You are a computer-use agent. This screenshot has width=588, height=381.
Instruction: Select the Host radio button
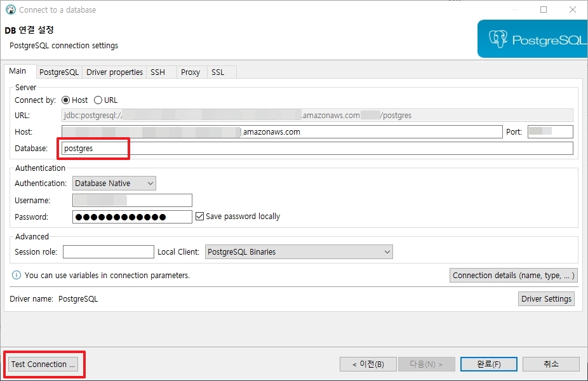65,100
